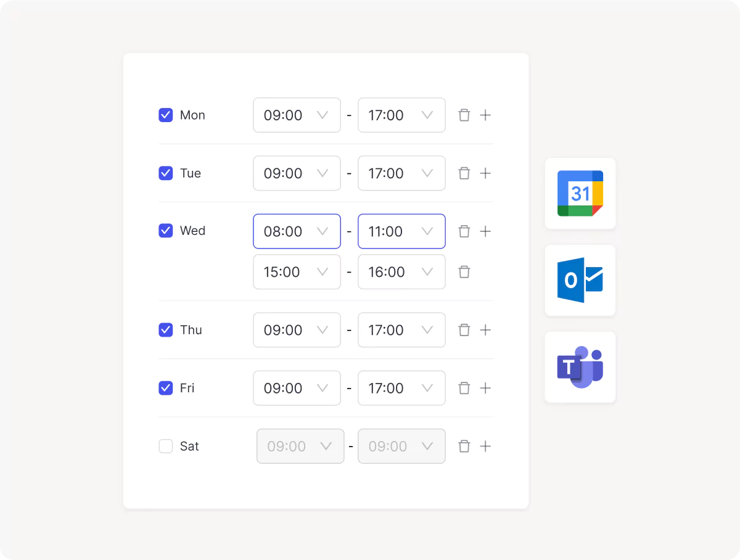
Task: Open Tue end time 17:00 dropdown
Action: point(401,173)
